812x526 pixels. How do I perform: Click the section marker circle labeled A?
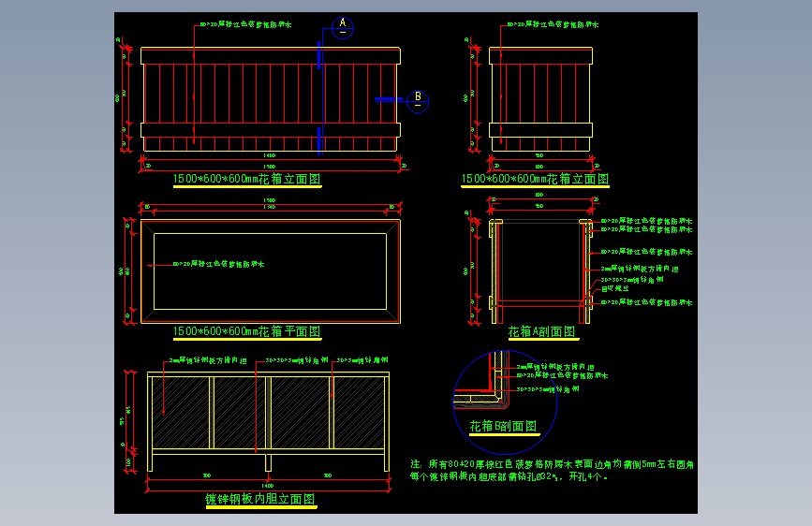click(342, 28)
